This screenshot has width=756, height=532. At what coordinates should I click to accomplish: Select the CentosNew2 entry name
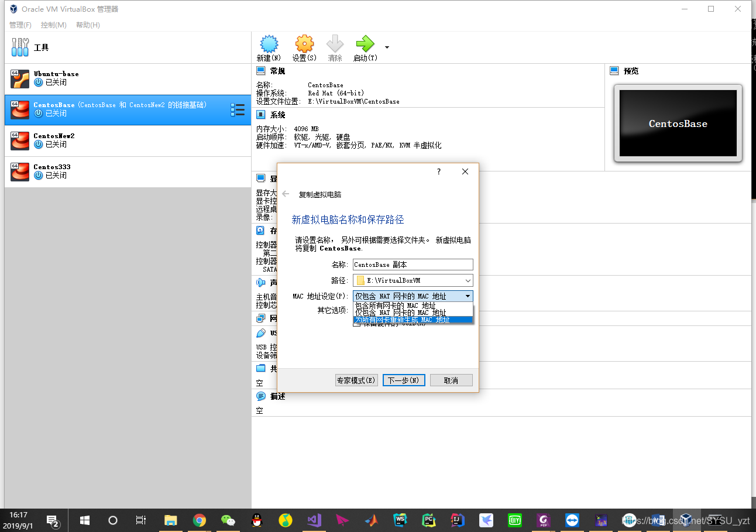[x=54, y=136]
